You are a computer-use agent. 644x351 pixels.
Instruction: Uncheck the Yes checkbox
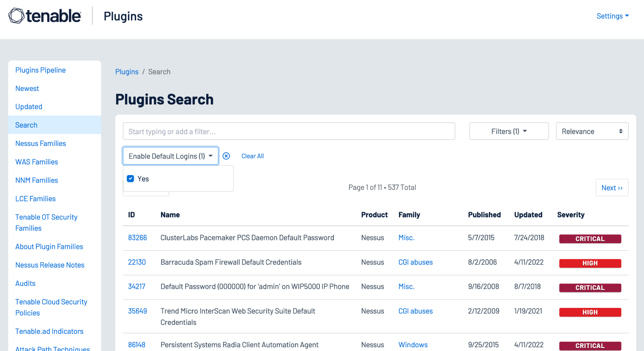point(131,179)
